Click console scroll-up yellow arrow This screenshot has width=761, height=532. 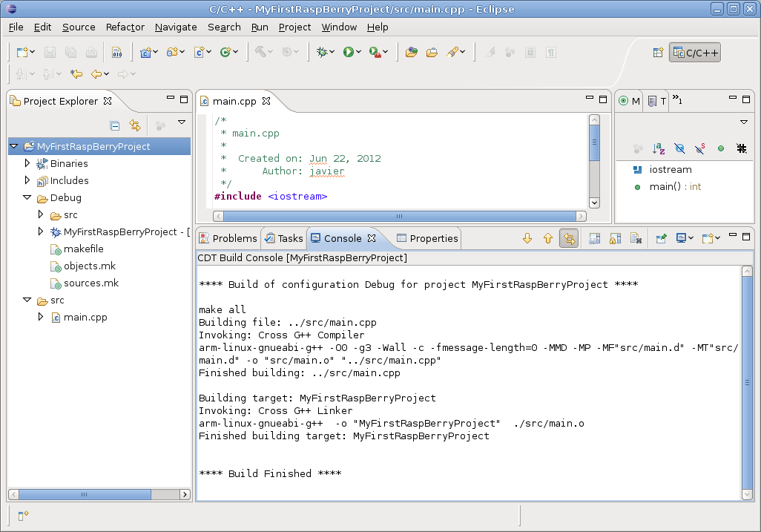(x=548, y=238)
